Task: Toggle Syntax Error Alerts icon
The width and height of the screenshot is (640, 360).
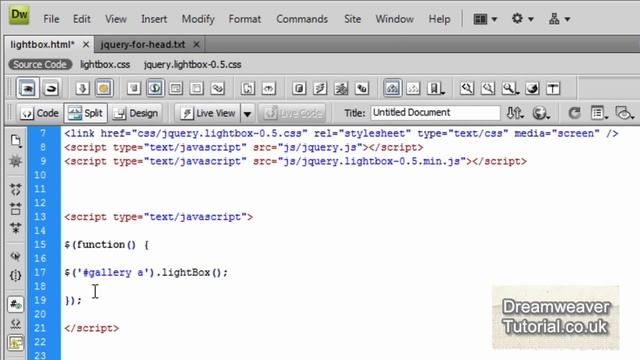Action: [16, 343]
